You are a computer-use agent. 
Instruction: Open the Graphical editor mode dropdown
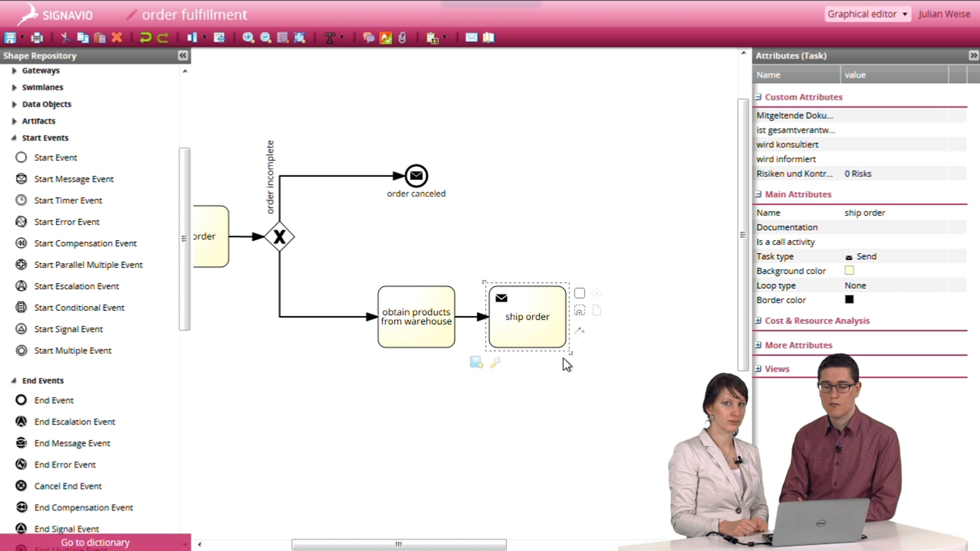(x=867, y=14)
